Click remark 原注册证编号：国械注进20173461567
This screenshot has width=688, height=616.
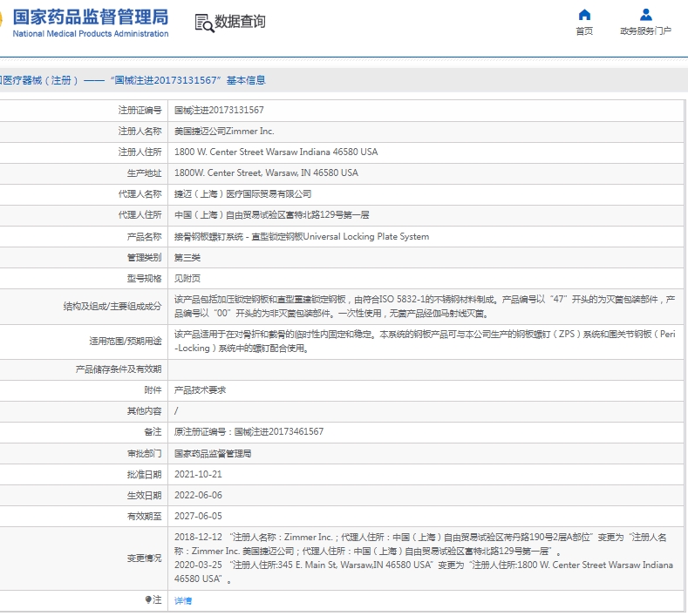click(x=249, y=431)
